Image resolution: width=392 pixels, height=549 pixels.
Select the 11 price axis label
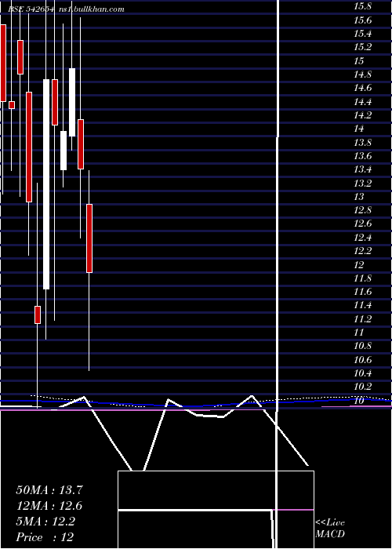(x=359, y=333)
